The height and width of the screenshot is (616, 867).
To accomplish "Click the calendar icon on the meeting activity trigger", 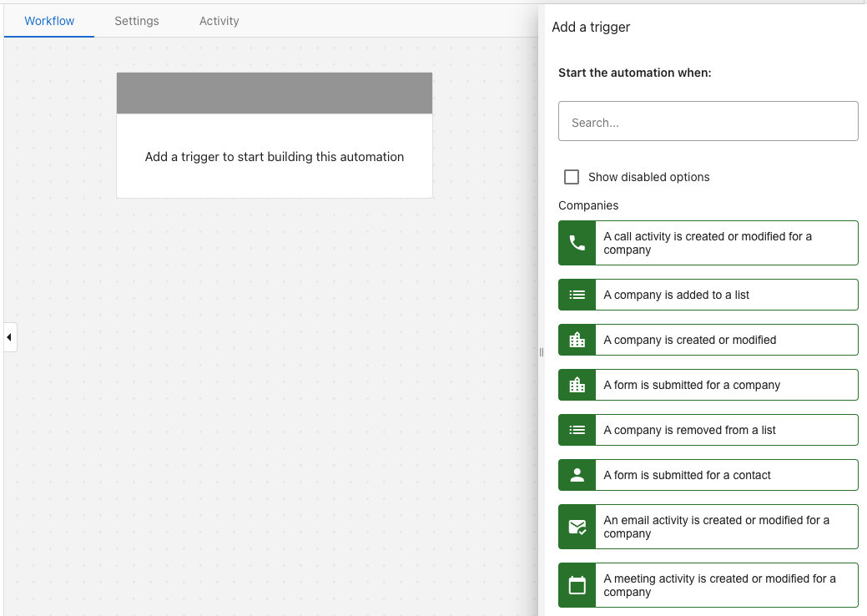I will (x=576, y=584).
